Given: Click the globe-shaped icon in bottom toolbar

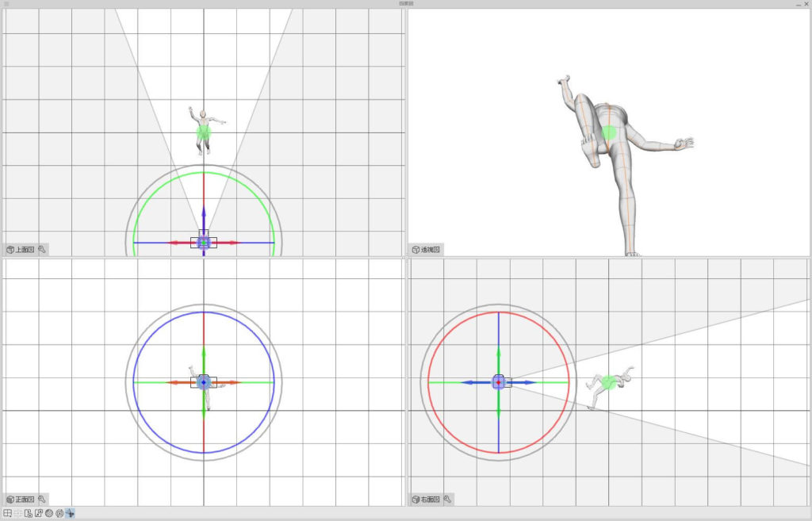Looking at the screenshot, I should (x=49, y=514).
